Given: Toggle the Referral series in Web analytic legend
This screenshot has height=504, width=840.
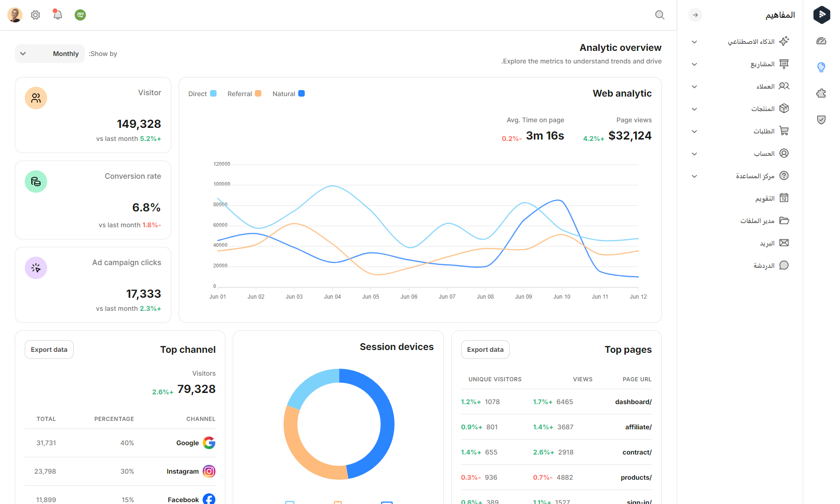Looking at the screenshot, I should [x=244, y=93].
